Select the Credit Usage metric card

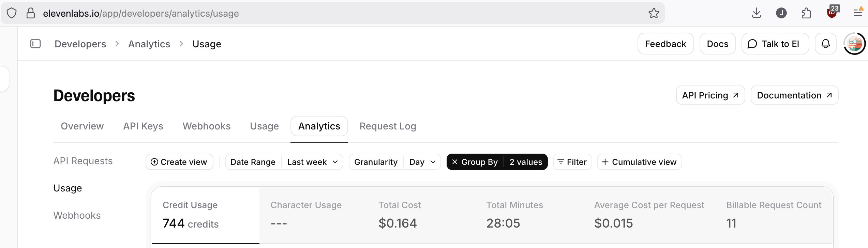pyautogui.click(x=205, y=215)
